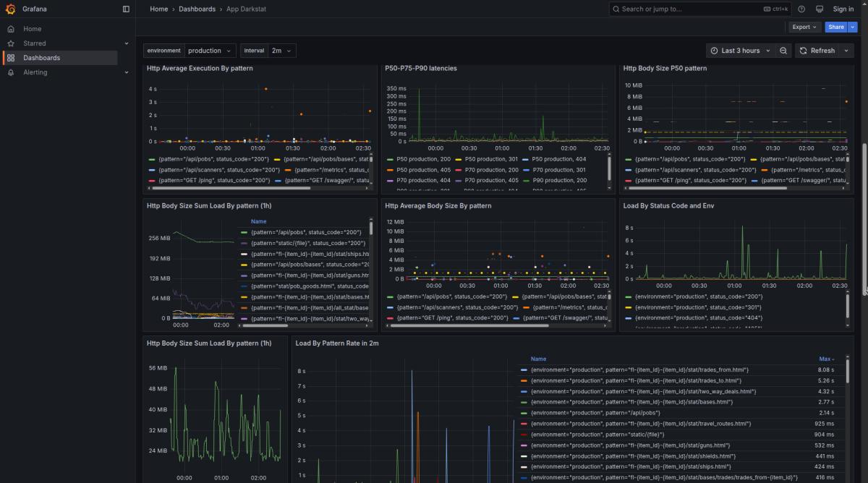Click the clock icon in time picker

714,51
